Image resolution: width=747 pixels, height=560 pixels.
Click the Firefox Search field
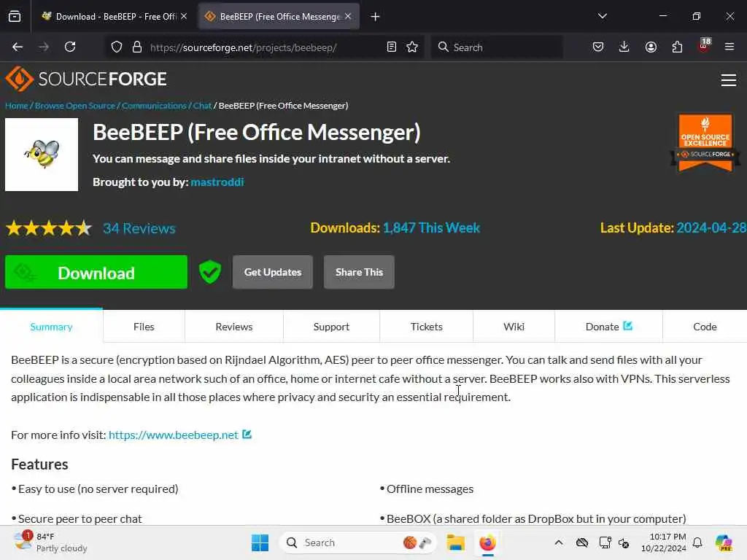497,47
